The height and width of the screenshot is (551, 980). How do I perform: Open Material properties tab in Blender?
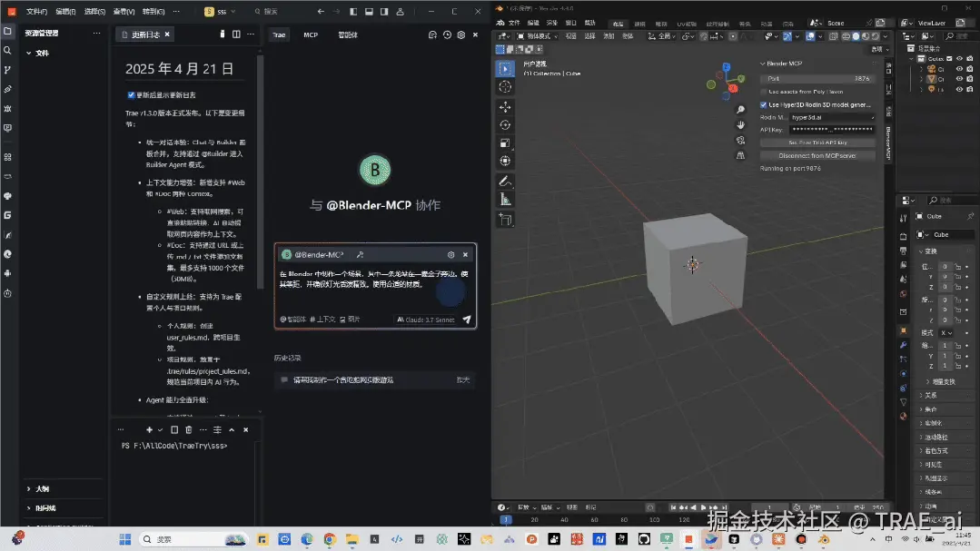903,416
